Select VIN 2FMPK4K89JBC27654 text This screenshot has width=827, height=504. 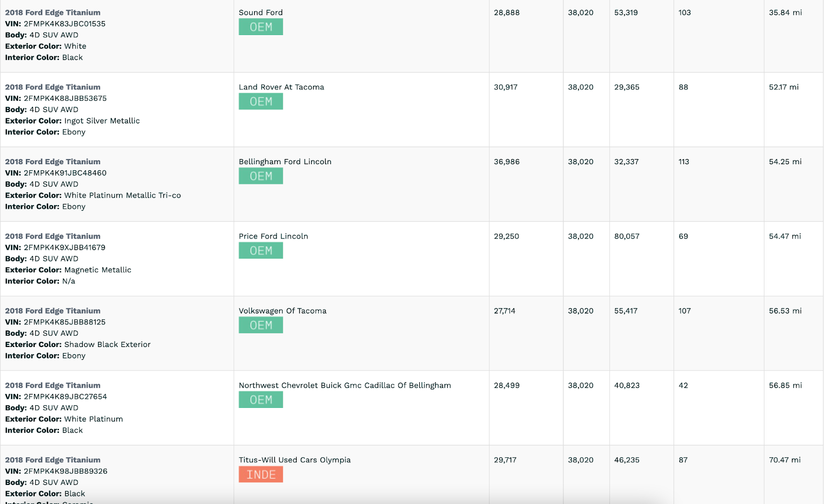(65, 397)
